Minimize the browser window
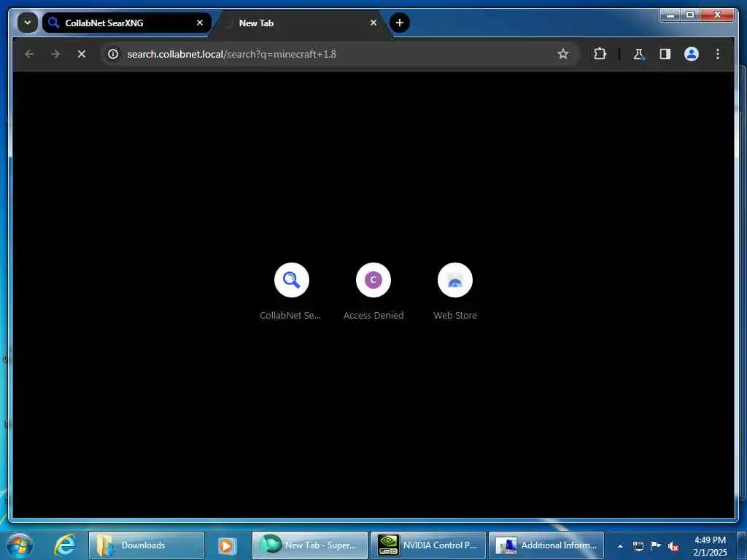747x560 pixels. click(x=670, y=15)
